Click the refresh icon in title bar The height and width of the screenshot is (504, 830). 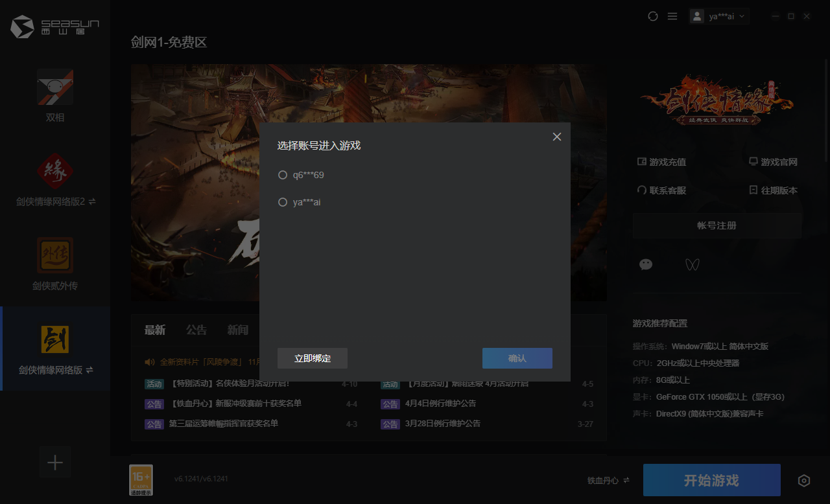[653, 16]
